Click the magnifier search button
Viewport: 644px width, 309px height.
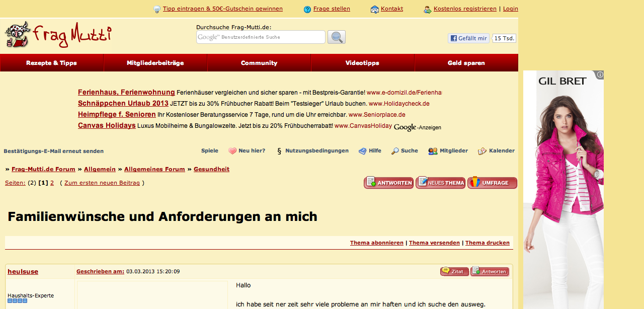336,37
